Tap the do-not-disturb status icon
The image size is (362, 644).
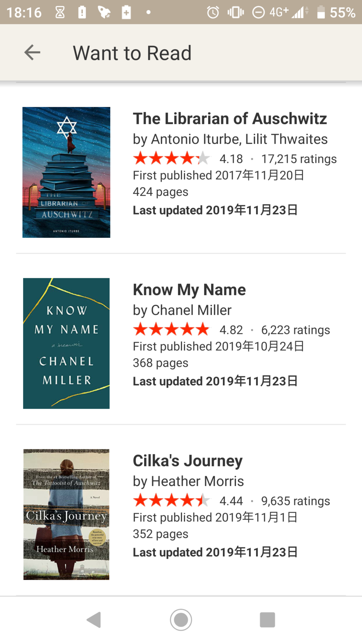click(258, 12)
